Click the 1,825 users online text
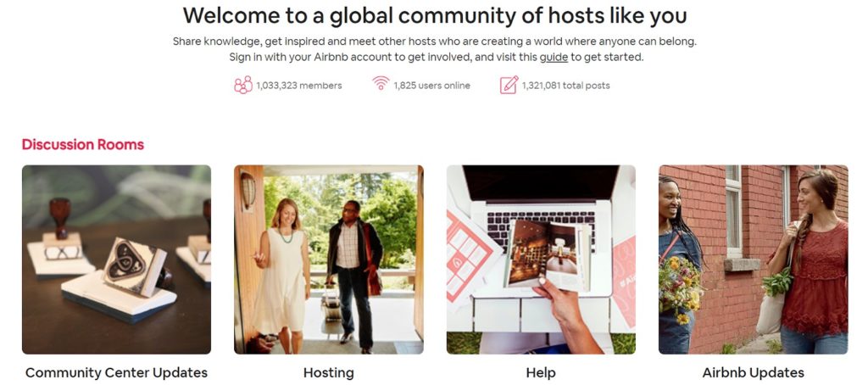 click(431, 86)
